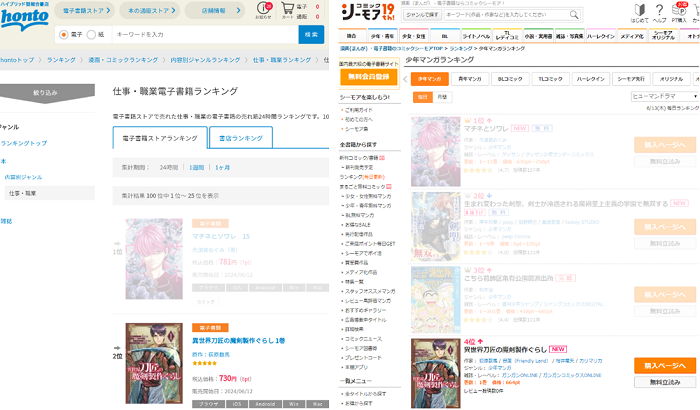This screenshot has width=700, height=410.
Task: Open the ご利用ガイド sidebar link on Cmoa
Action: (x=358, y=110)
